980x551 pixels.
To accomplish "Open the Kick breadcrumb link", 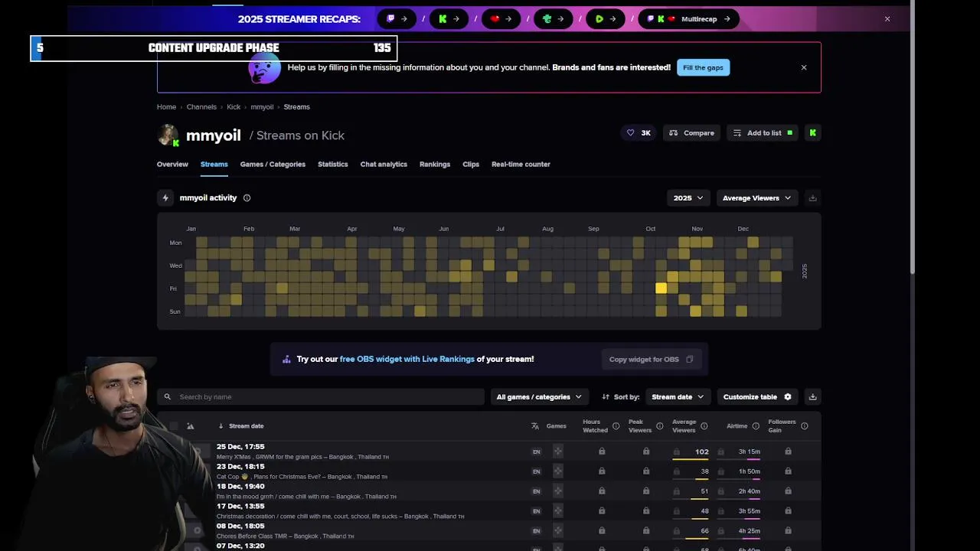I will point(234,107).
